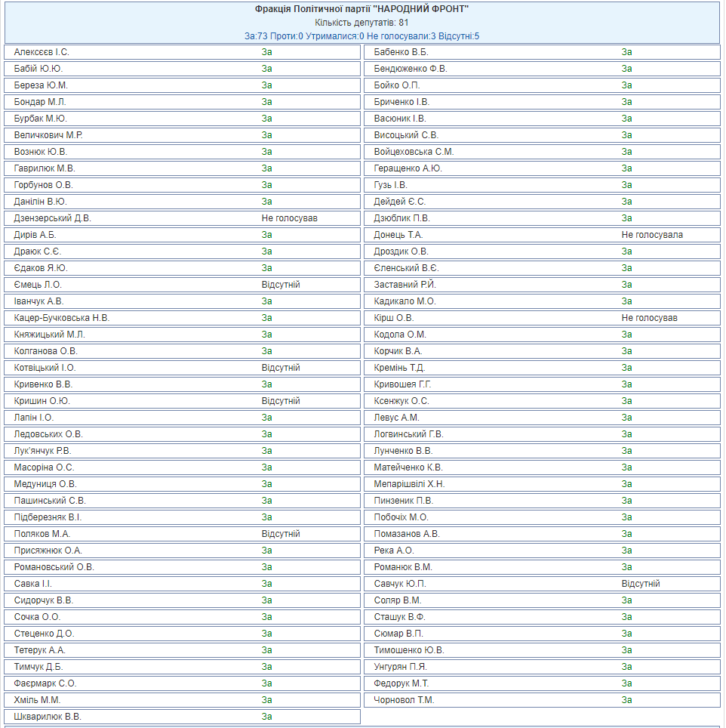Viewport: 726px width, 728px height.
Task: Select the Кацер-Бучковська Н.В. row name
Action: (x=62, y=318)
